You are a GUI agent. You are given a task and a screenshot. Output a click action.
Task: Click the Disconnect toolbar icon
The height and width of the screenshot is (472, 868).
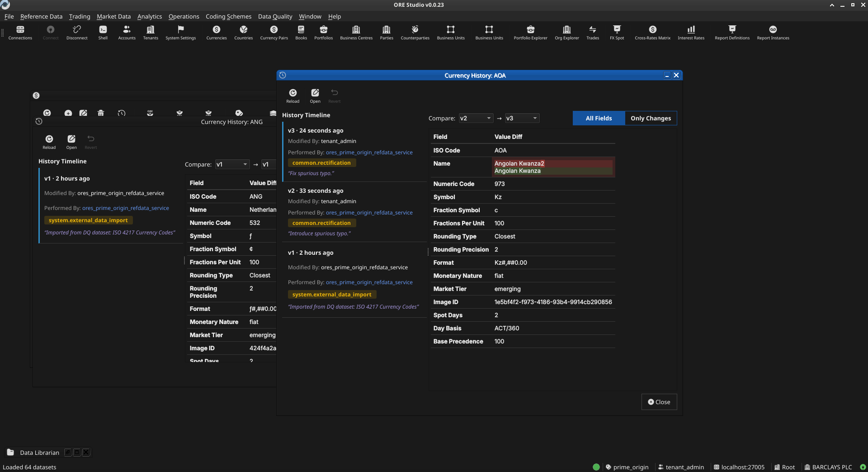[77, 33]
